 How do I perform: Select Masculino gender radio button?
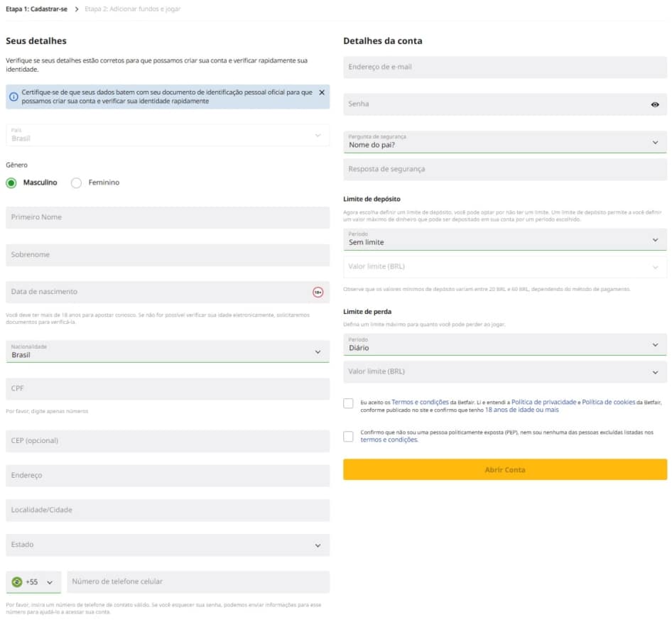click(11, 183)
